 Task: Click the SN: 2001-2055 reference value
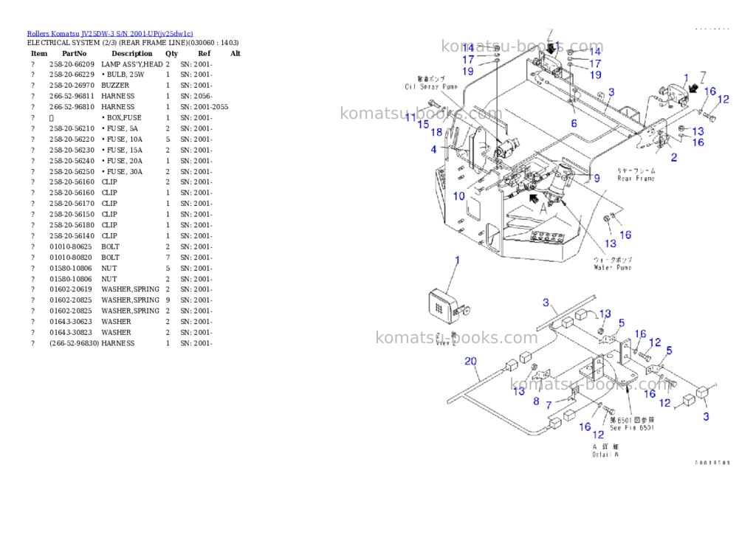pos(205,107)
